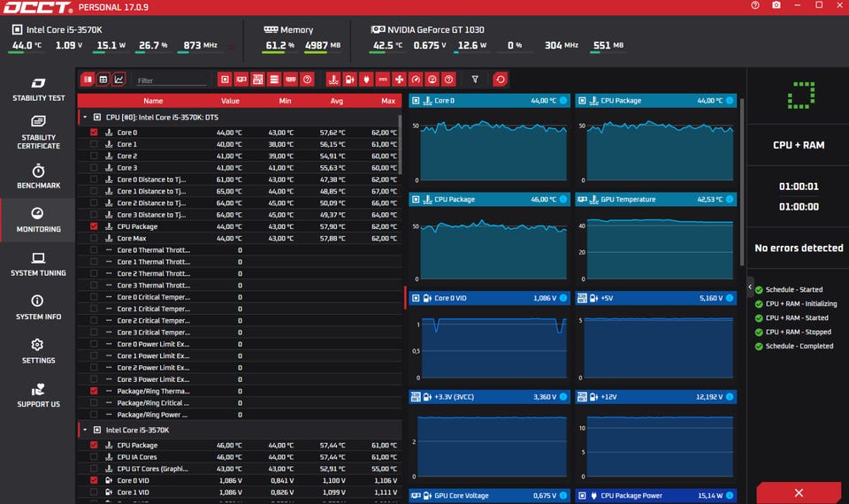Take a screenshot with the camera icon
The height and width of the screenshot is (504, 849).
[776, 5]
